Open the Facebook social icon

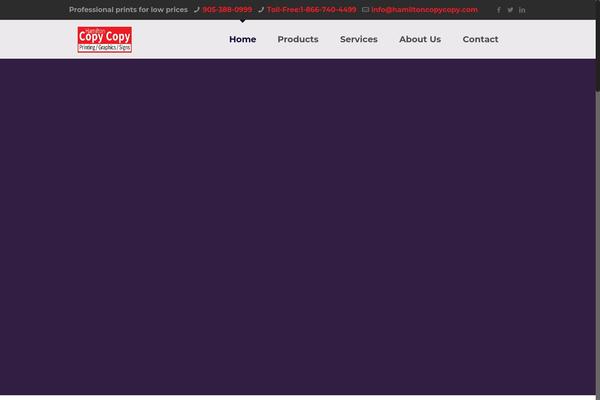click(x=499, y=10)
